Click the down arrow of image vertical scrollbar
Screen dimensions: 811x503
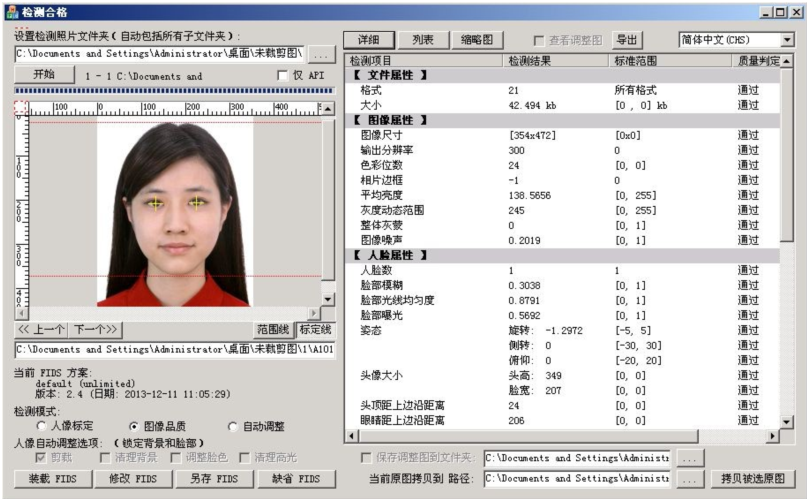pyautogui.click(x=328, y=299)
